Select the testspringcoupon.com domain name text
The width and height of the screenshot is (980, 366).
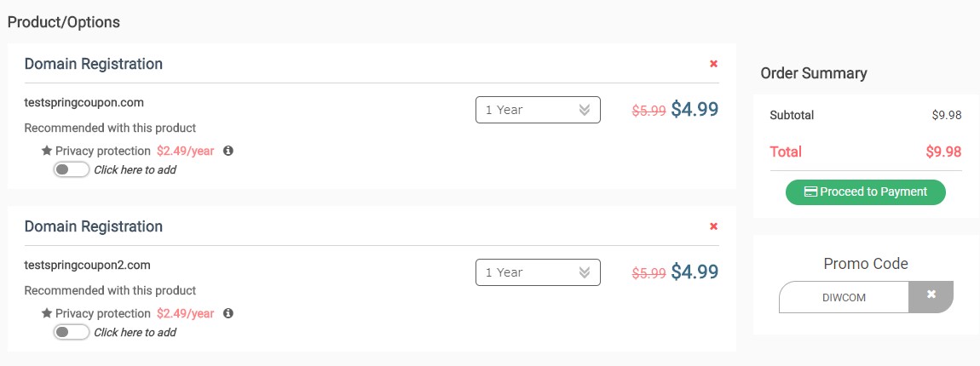(x=84, y=102)
